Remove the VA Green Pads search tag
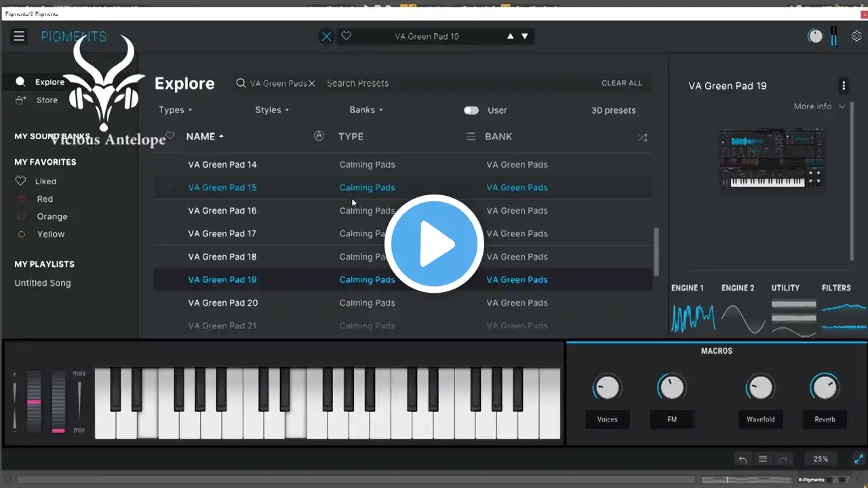This screenshot has width=868, height=488. (x=312, y=83)
